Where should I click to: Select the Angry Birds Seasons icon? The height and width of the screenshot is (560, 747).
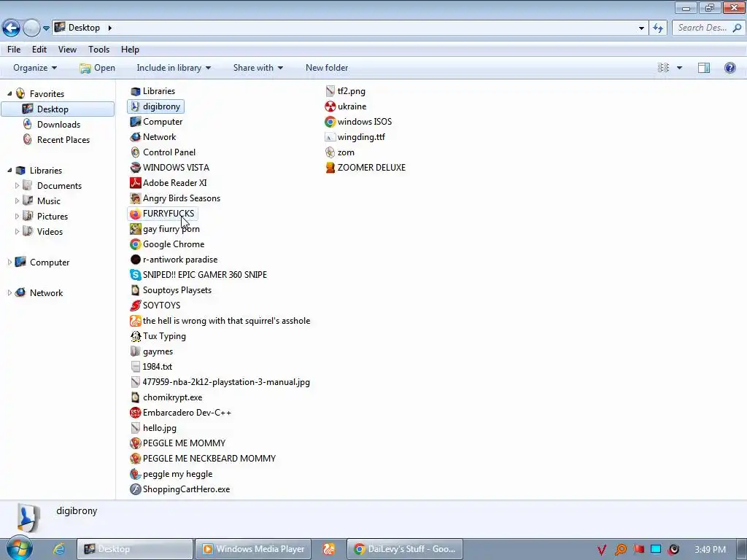(x=135, y=198)
